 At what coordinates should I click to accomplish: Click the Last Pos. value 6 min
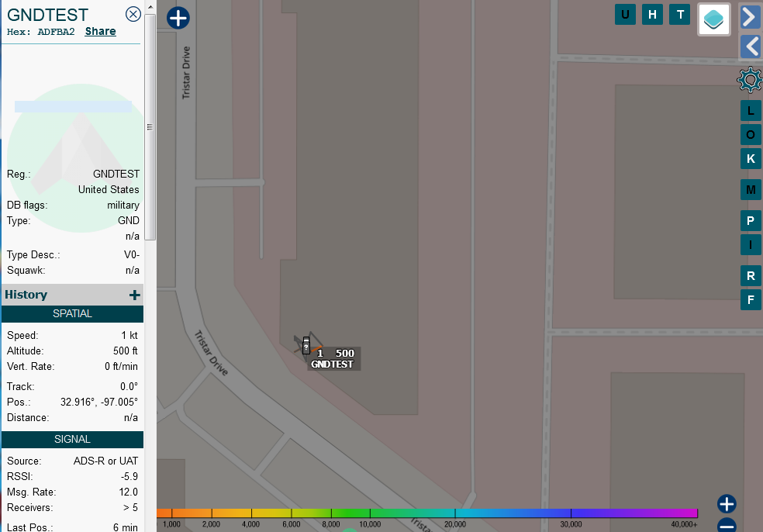coord(126,527)
